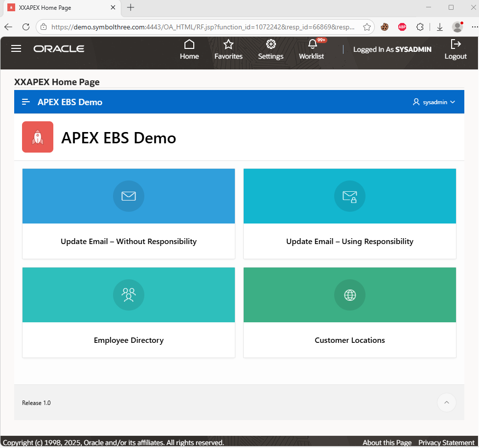Toggle the APEX EBS Demo side navigation
The image size is (479, 448).
point(26,102)
